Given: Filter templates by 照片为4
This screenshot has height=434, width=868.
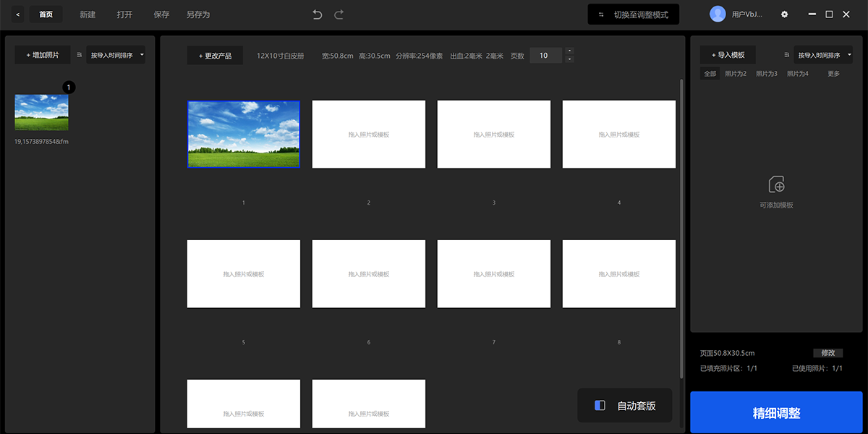Looking at the screenshot, I should point(798,74).
